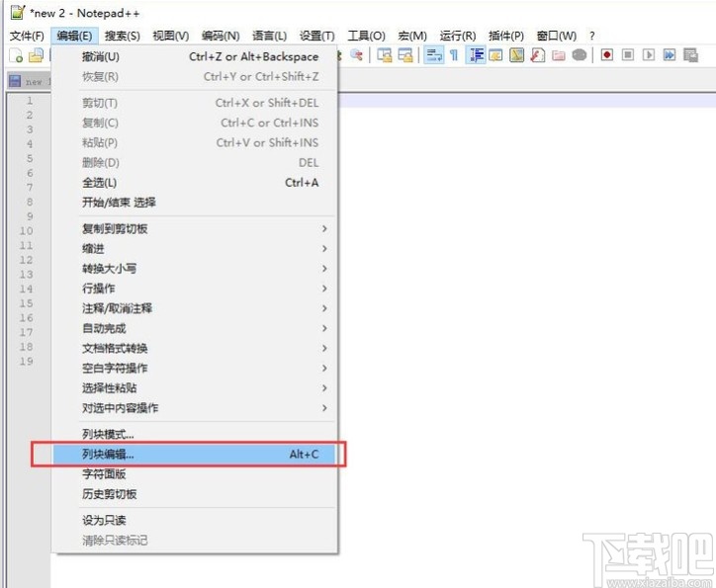This screenshot has height=588, width=716.
Task: Toggle 设为只读 read-only entry
Action: click(x=195, y=521)
